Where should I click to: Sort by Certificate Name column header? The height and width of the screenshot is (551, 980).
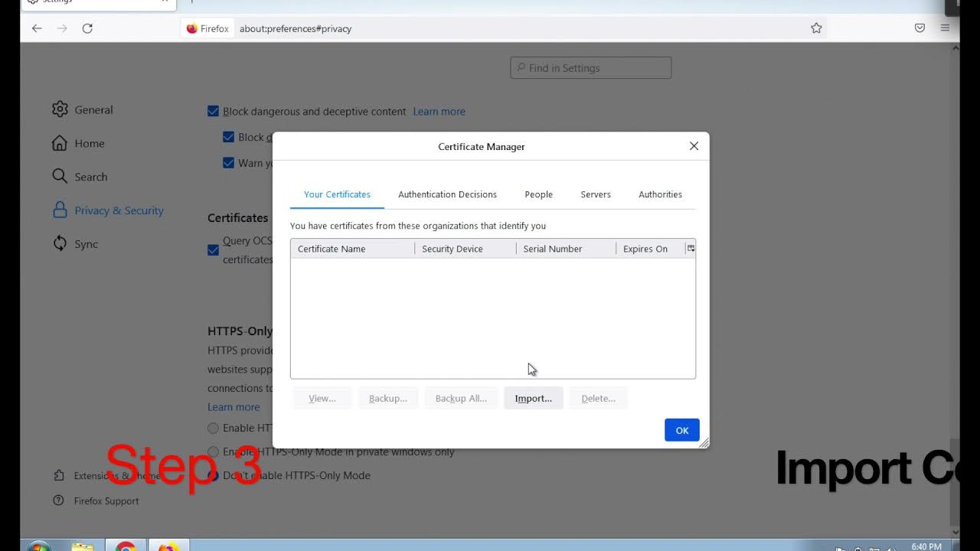point(352,249)
